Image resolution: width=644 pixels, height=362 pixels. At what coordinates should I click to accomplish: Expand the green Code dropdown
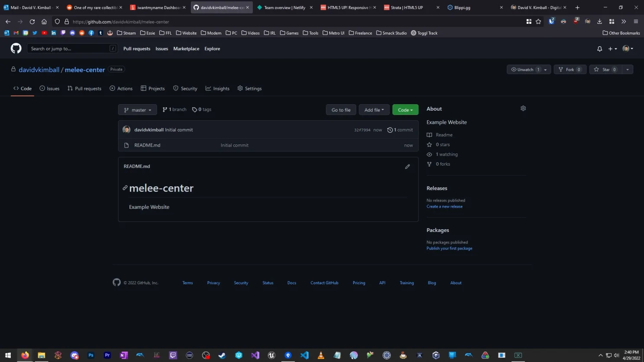coord(405,109)
